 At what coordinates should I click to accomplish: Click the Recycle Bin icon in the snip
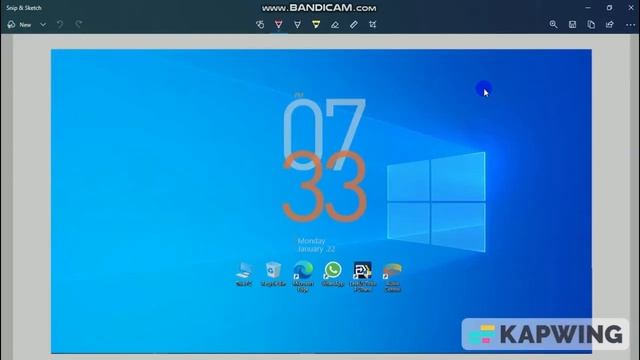pos(273,274)
